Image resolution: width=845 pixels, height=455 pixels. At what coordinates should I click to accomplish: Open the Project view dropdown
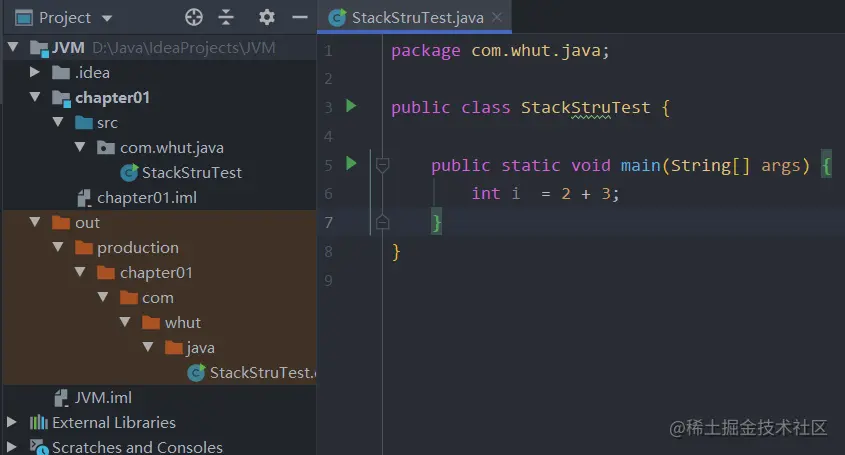pos(107,18)
